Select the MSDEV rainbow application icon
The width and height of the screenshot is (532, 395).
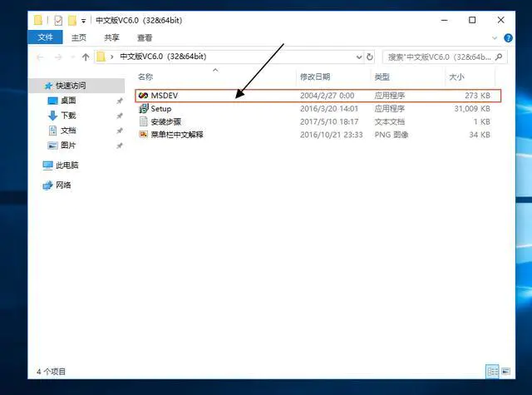143,96
